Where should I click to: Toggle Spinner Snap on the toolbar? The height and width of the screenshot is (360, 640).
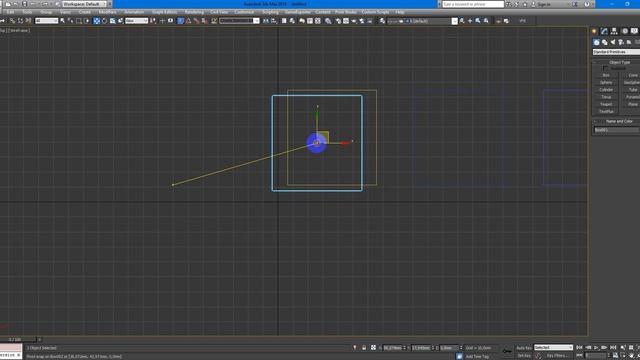pos(204,21)
